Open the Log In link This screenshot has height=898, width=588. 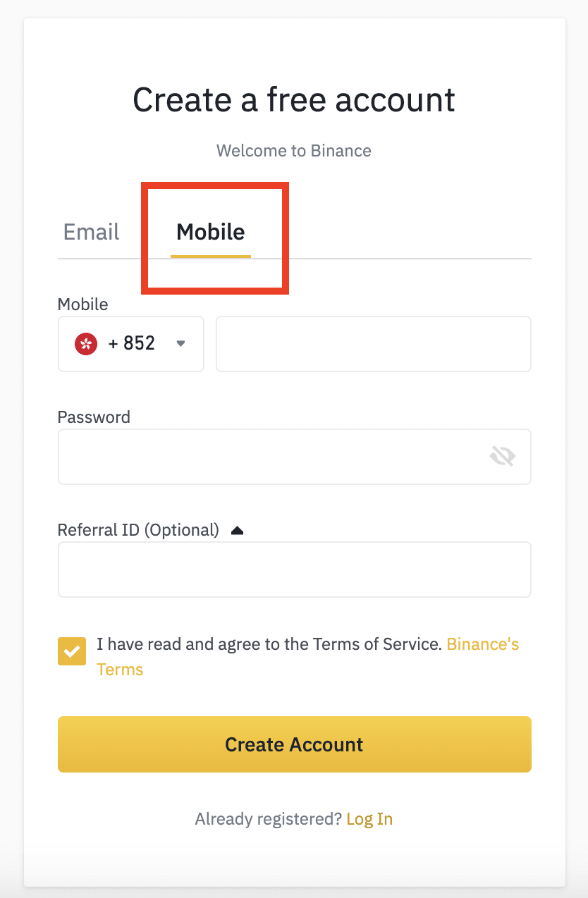click(x=369, y=819)
